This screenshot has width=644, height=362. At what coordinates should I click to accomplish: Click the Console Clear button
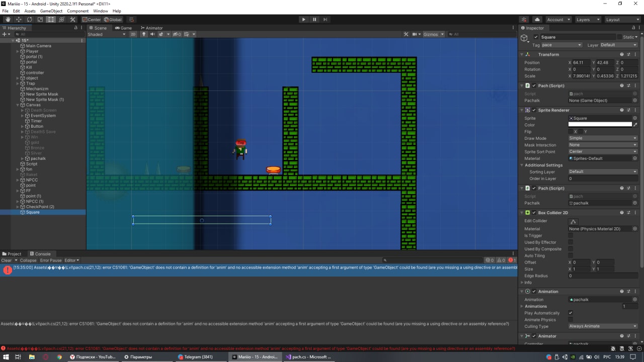[x=7, y=260]
